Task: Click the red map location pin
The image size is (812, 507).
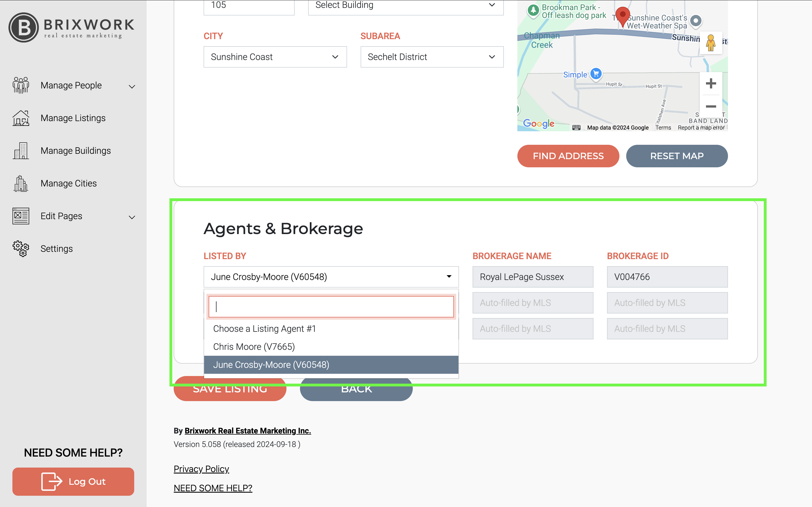Action: (623, 15)
